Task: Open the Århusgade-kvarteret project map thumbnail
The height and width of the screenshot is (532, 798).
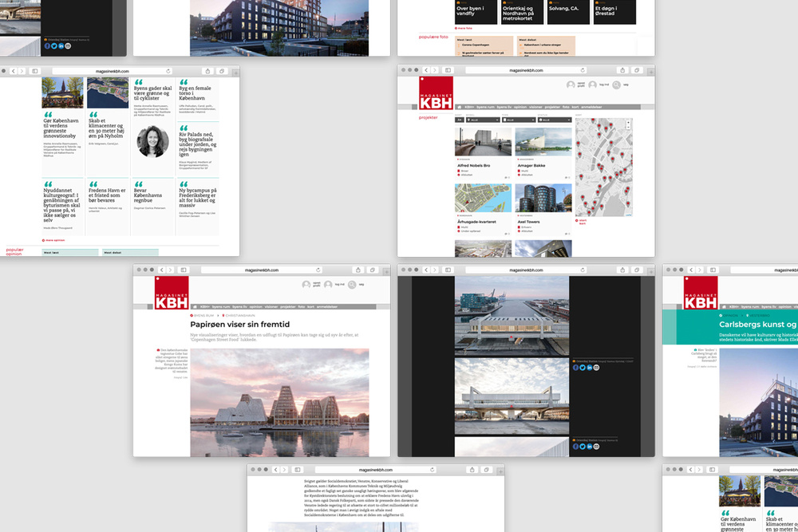Action: click(483, 198)
